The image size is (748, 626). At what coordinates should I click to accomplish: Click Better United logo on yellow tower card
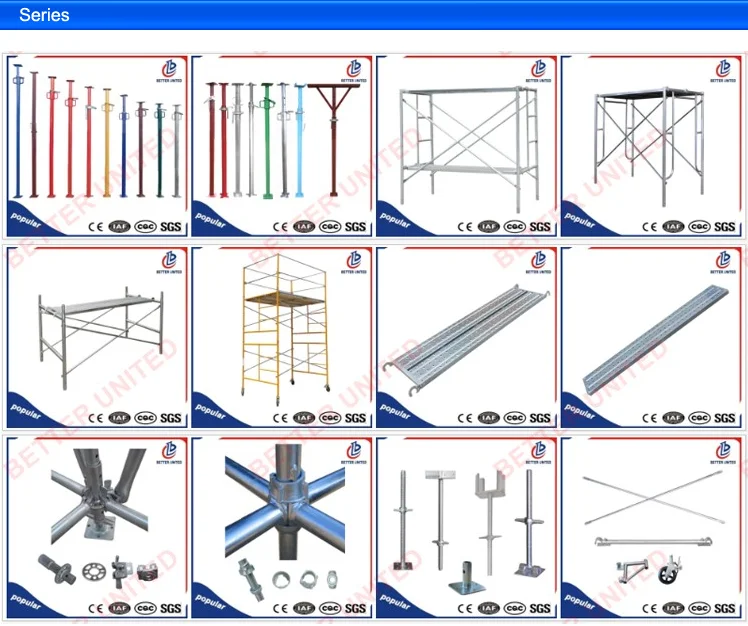(x=354, y=262)
